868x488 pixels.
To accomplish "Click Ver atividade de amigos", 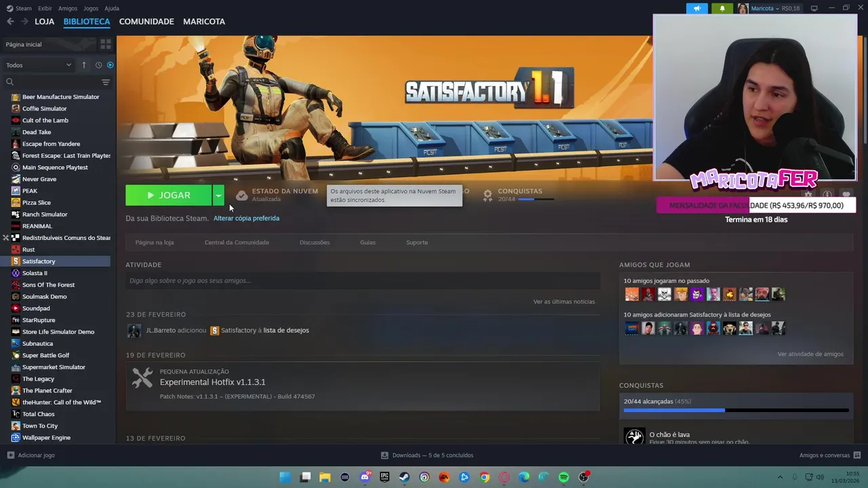I will coord(810,354).
